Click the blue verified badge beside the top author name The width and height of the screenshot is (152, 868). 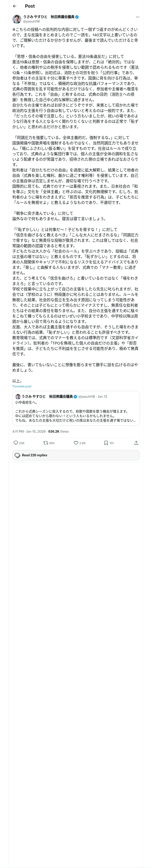[x=77, y=17]
